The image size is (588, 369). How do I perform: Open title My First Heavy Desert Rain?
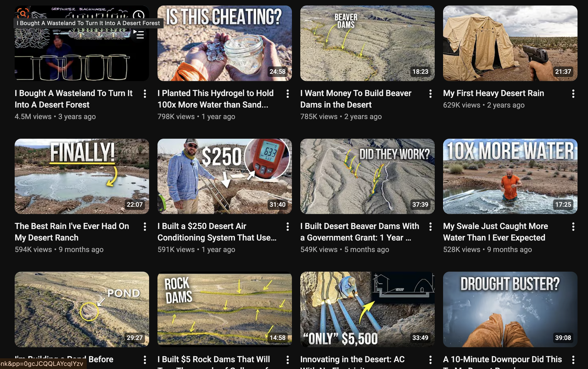(493, 93)
